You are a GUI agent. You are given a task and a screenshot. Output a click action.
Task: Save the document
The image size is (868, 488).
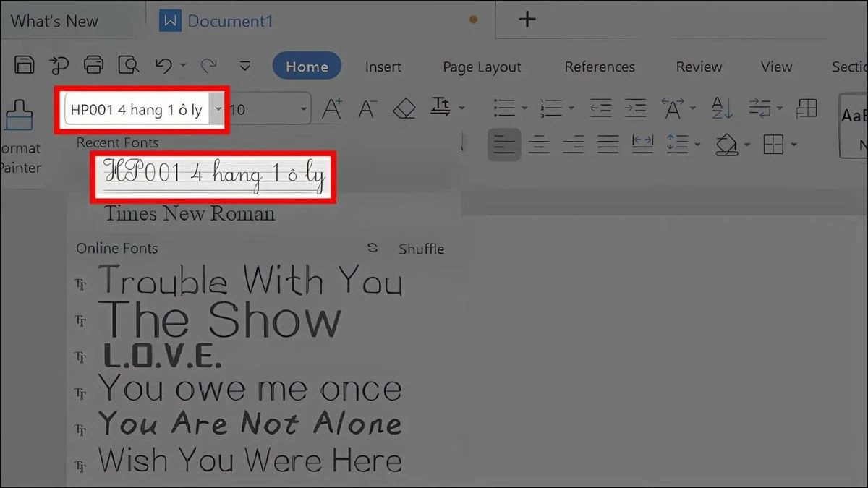(24, 65)
